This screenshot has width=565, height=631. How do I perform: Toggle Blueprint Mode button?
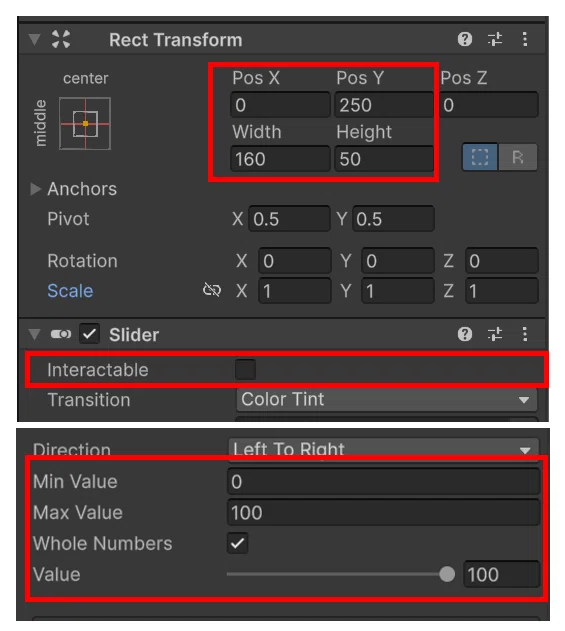pyautogui.click(x=480, y=157)
